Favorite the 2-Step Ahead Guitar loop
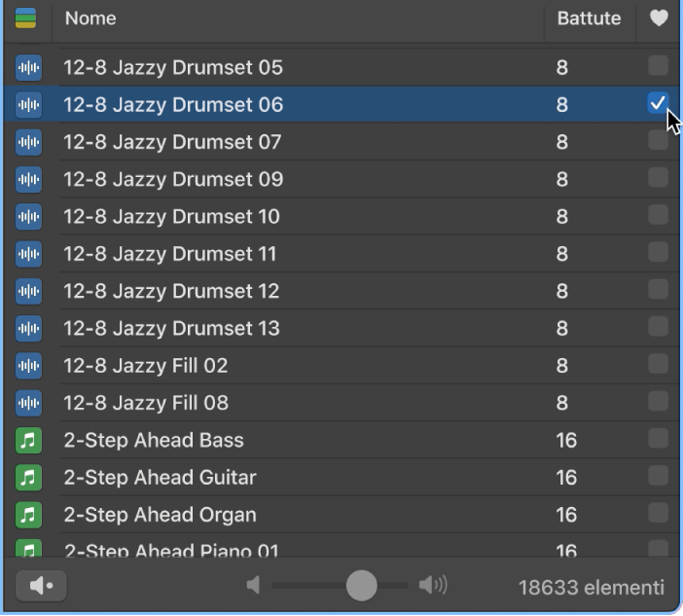 (x=658, y=477)
